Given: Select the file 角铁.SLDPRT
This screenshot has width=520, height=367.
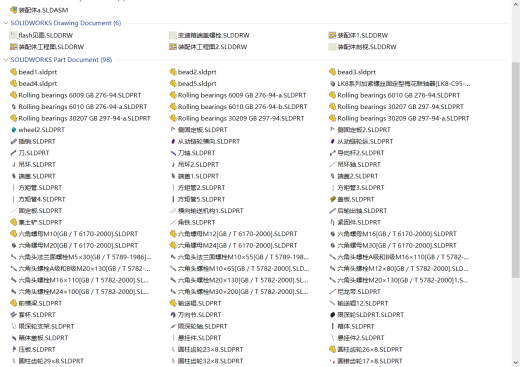Looking at the screenshot, I should (196, 222).
